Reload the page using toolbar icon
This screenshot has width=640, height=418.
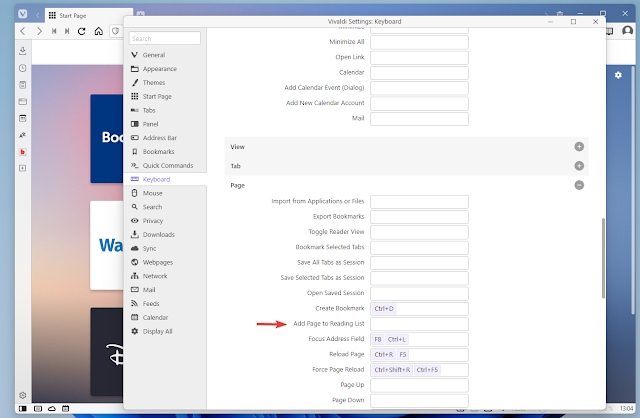[82, 31]
